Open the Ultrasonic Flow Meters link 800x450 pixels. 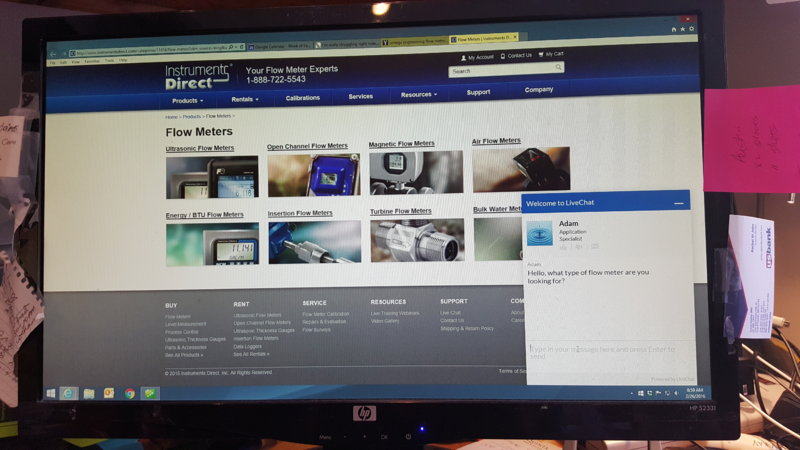pyautogui.click(x=200, y=148)
